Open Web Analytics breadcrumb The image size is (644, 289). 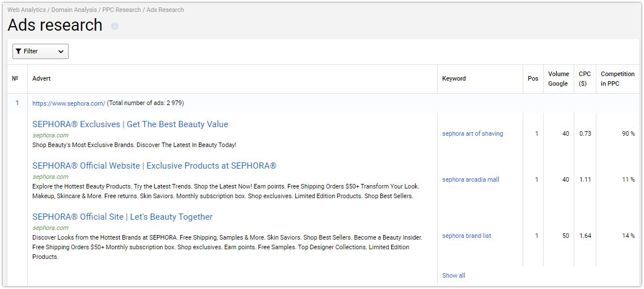(27, 10)
